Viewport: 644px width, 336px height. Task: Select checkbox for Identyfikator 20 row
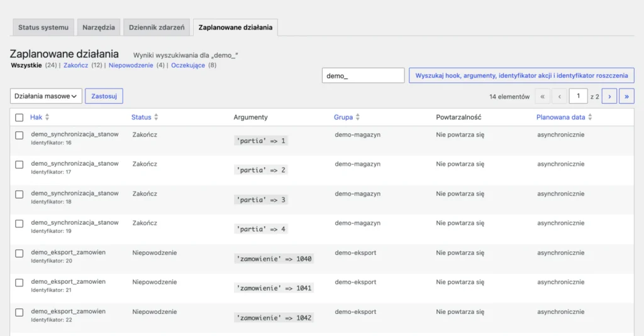click(19, 254)
